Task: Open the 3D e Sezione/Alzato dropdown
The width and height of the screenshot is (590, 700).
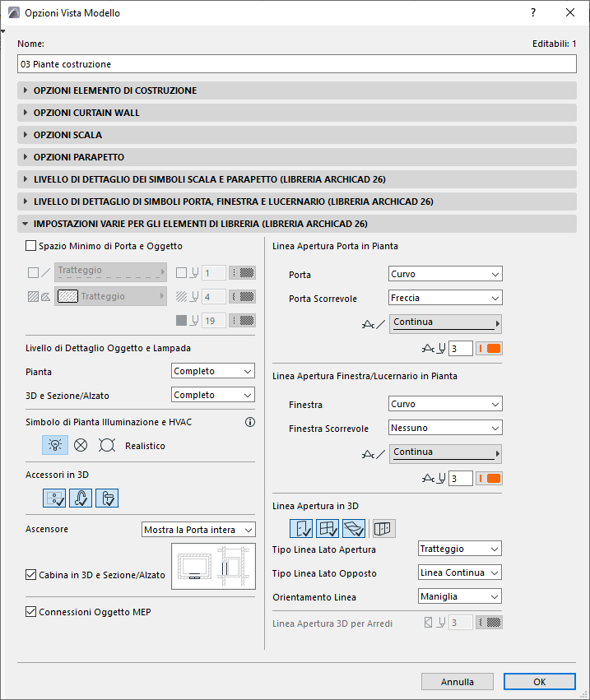Action: tap(213, 395)
